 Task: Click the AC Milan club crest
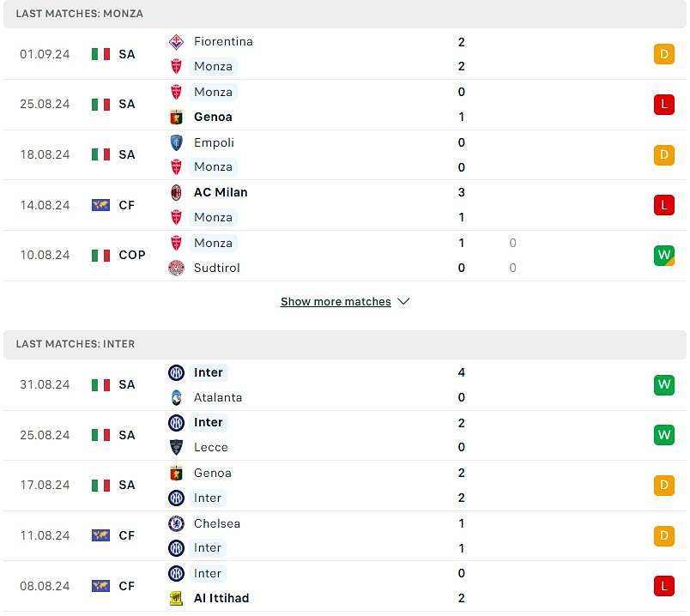coord(176,192)
